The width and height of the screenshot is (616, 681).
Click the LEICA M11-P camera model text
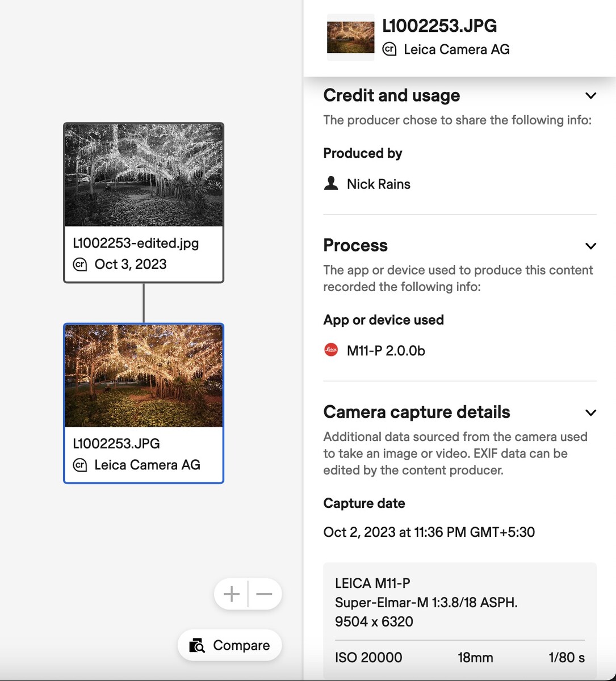click(x=373, y=583)
